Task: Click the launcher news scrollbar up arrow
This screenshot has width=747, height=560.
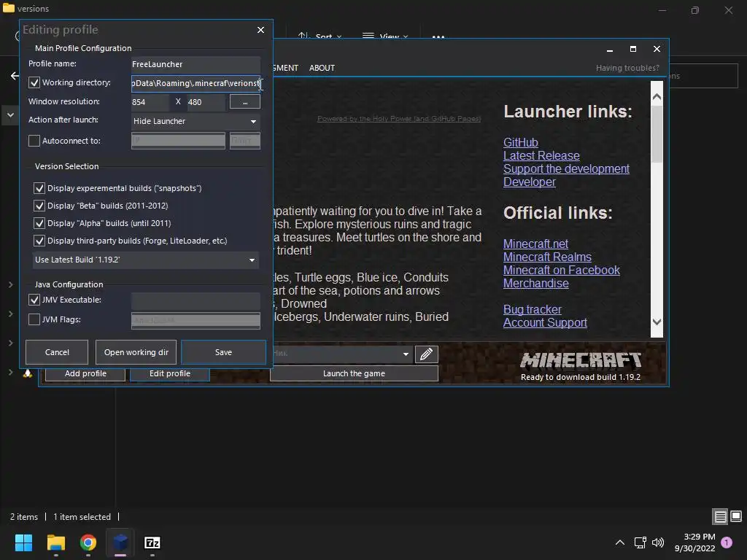Action: click(657, 97)
